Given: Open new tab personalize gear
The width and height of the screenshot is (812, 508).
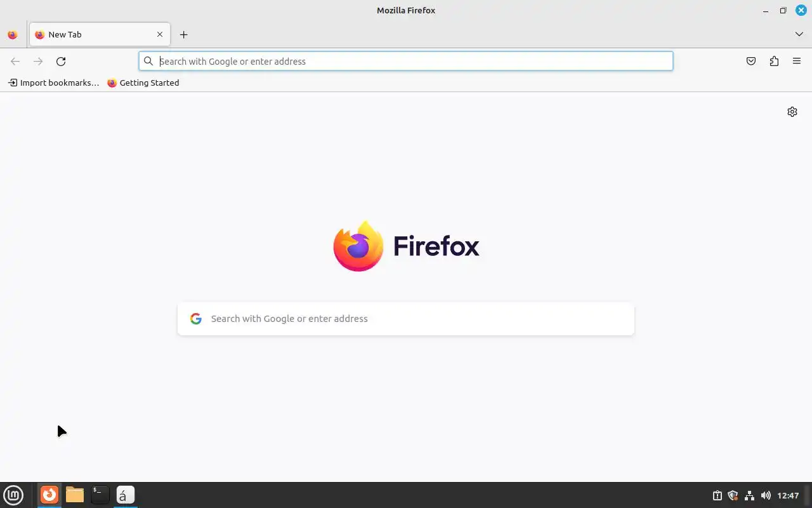Looking at the screenshot, I should pyautogui.click(x=792, y=112).
